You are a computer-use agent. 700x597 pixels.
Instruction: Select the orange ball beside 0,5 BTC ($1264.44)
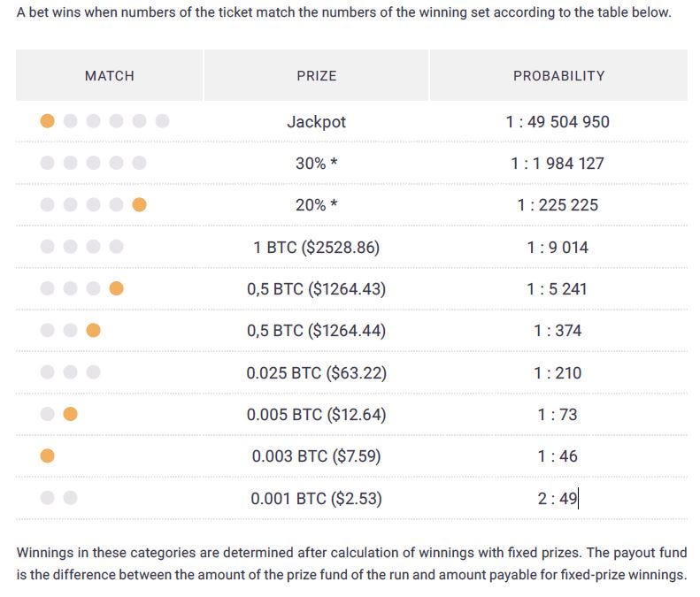coord(93,331)
